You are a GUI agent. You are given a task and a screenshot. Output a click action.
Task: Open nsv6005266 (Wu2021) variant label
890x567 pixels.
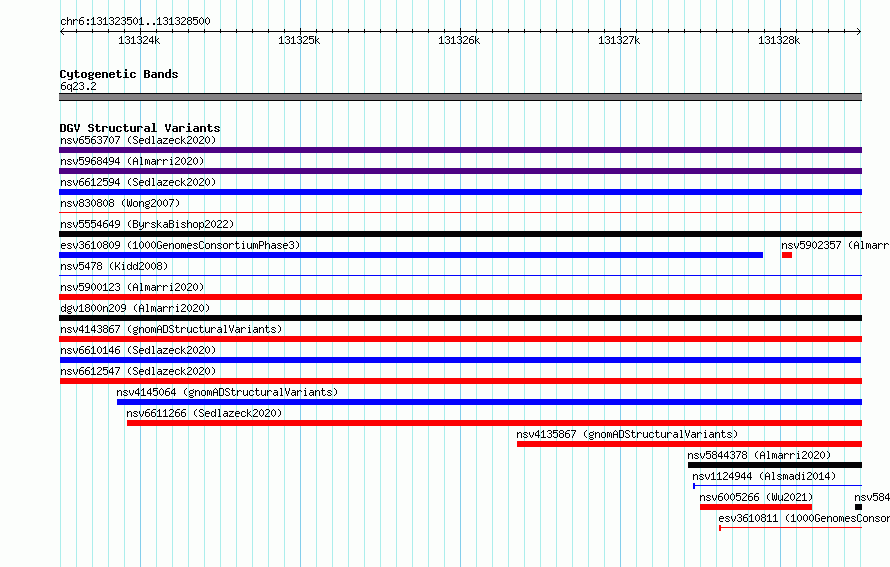tap(756, 497)
